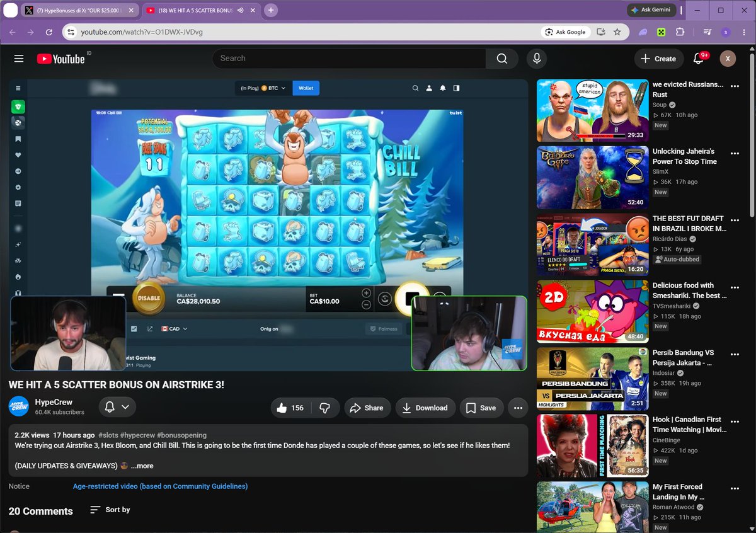This screenshot has width=756, height=533.
Task: Open options for 'Hook | Canadian First' video
Action: (735, 422)
